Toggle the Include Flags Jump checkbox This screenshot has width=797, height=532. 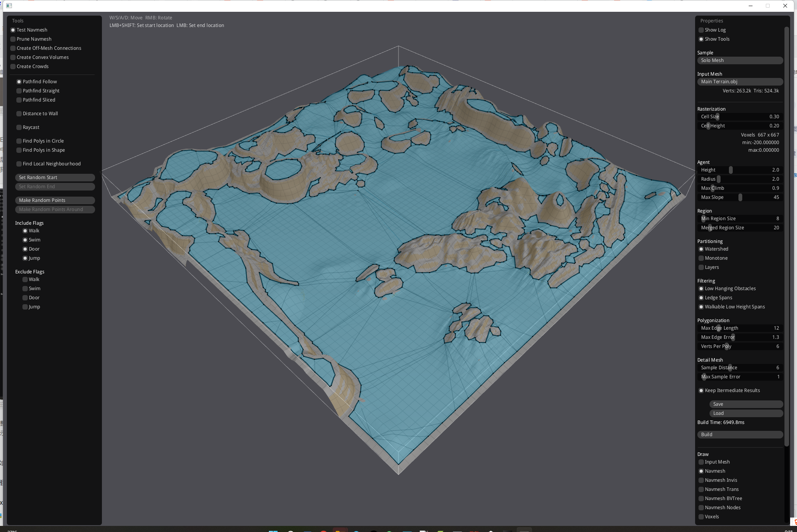[25, 258]
